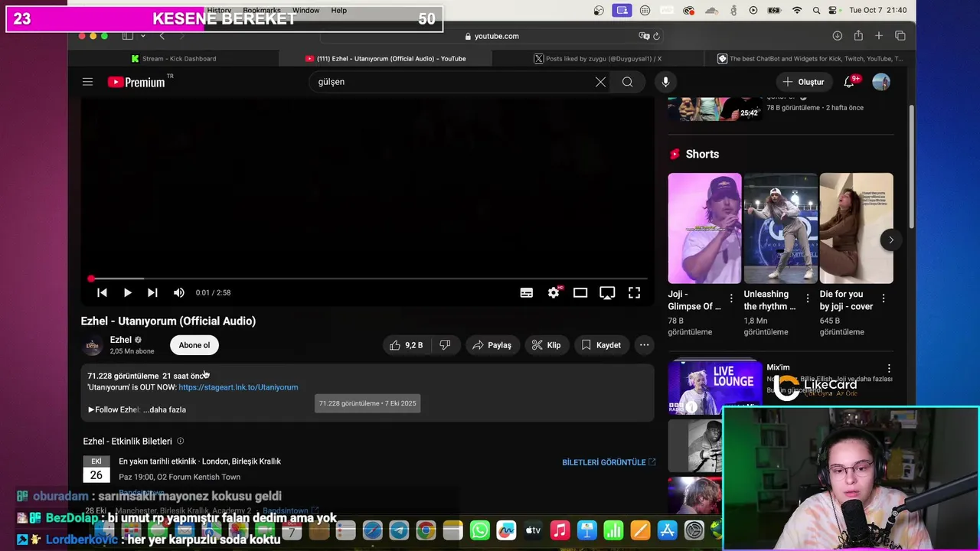Save video with Kaydet button

click(x=601, y=345)
